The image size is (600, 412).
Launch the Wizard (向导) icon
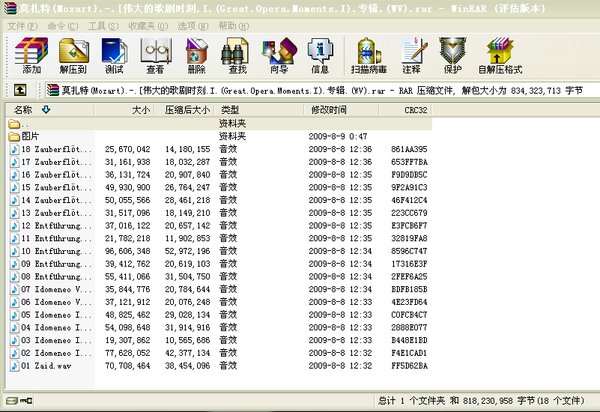tap(279, 55)
